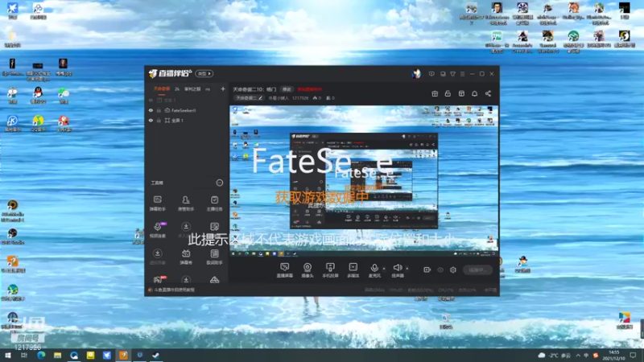644x362 pixels.
Task: Open the Windows Start menu
Action: pos(8,355)
